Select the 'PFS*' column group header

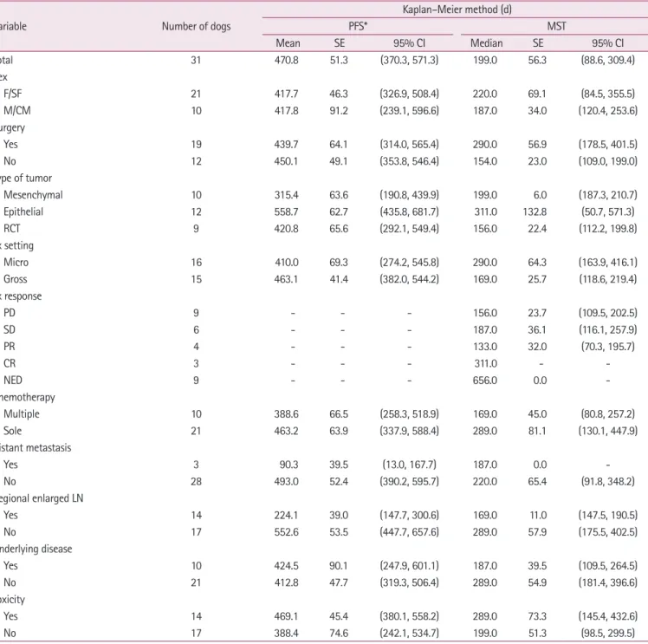pos(358,27)
